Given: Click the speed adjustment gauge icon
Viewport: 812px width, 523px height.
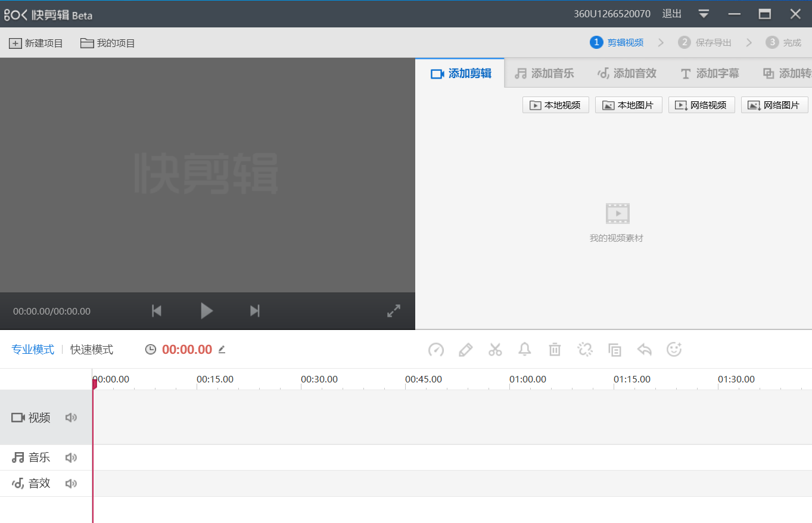Looking at the screenshot, I should (x=436, y=350).
